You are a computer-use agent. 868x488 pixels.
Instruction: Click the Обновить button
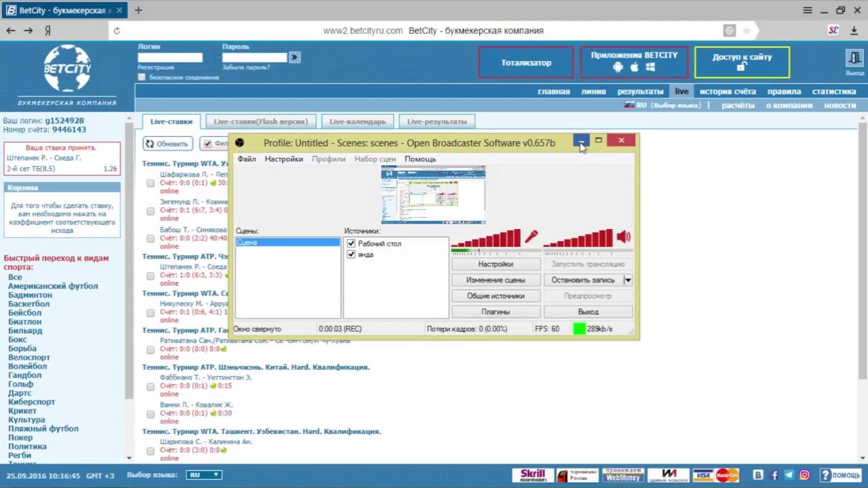tap(167, 144)
